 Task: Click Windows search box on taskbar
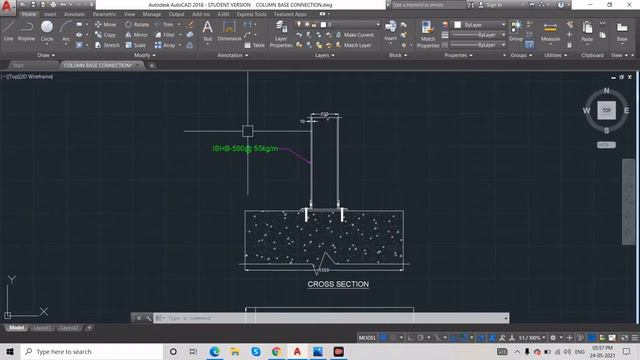coord(91,351)
